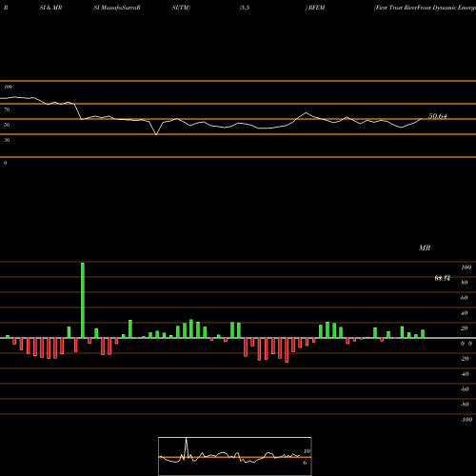
Task: Click the RSI axis label 70
Action: (7, 109)
